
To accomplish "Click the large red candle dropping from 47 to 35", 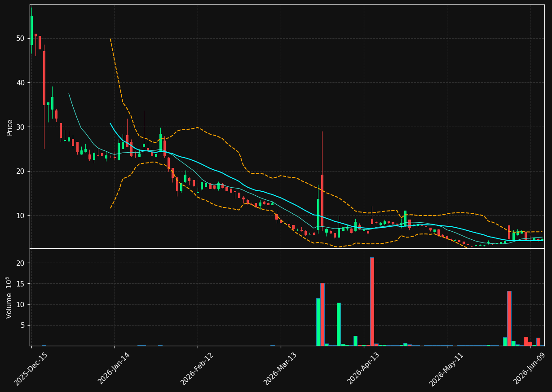I will point(44,78).
